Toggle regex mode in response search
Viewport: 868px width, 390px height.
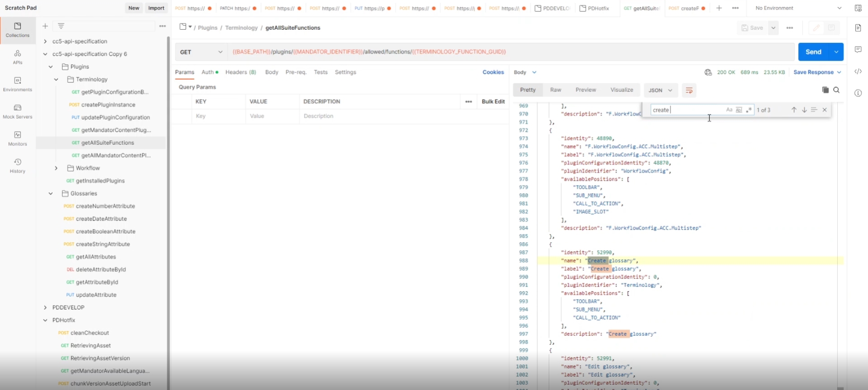click(x=749, y=110)
